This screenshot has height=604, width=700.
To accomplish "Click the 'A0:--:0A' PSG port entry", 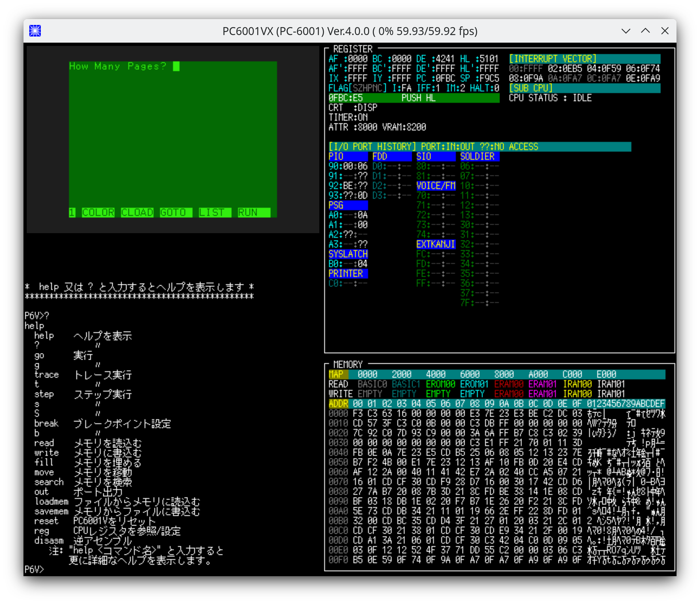I will point(348,215).
